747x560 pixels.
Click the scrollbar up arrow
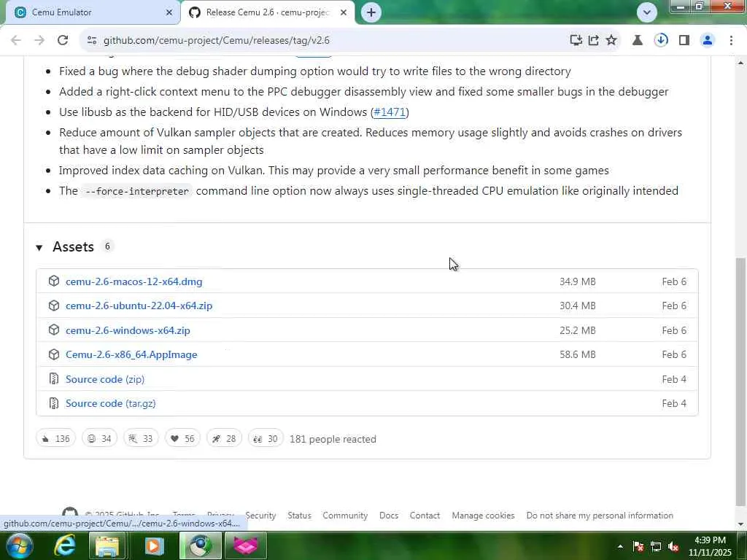(740, 63)
